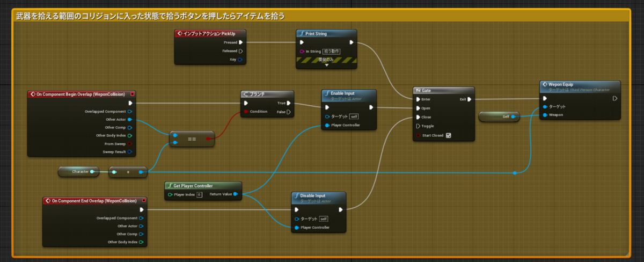This screenshot has height=262, width=644.
Task: Click Wepon Equip's exec output pin
Action: (615, 98)
